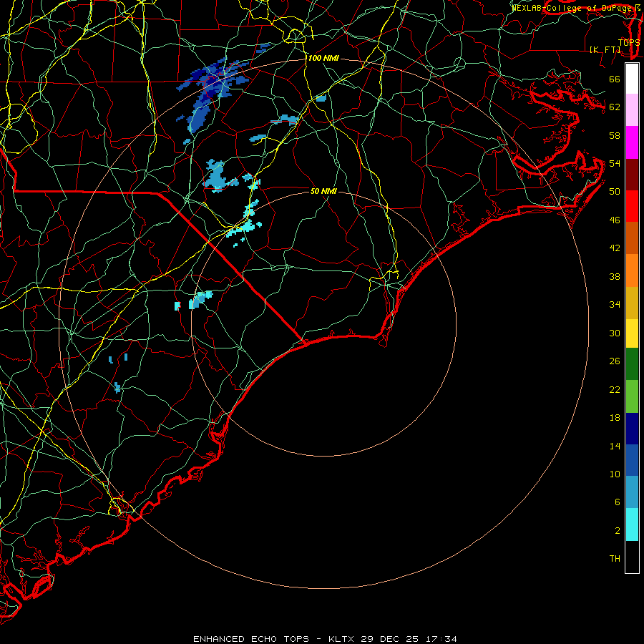The height and width of the screenshot is (644, 644).
Task: Click the '30' legend value
Action: [615, 333]
